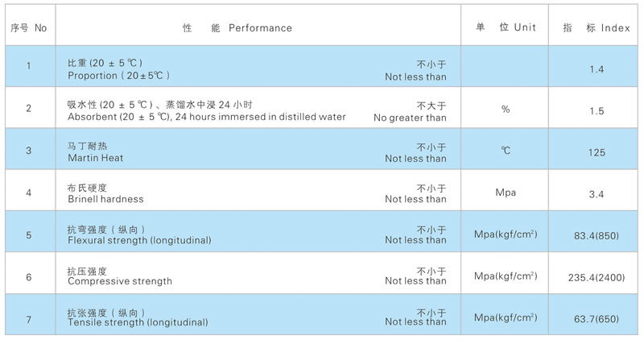Click the Index column header
644x344 pixels.
click(596, 28)
